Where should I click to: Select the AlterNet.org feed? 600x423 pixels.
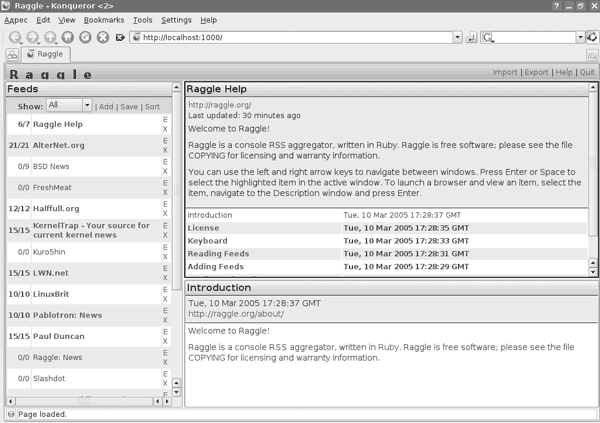pyautogui.click(x=58, y=145)
